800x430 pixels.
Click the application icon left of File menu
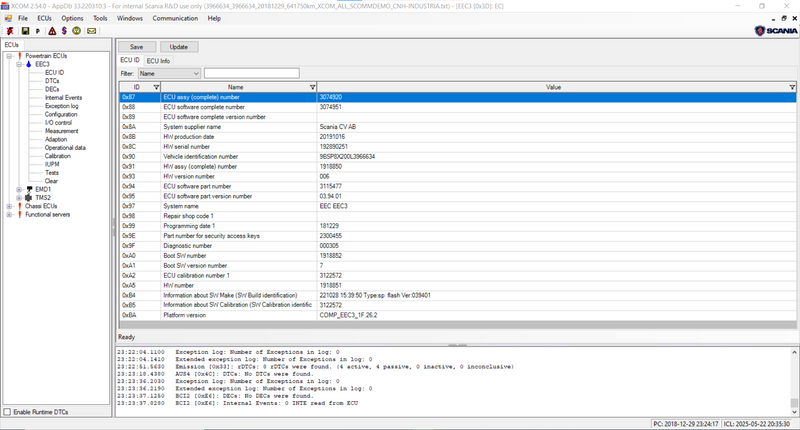(8, 18)
